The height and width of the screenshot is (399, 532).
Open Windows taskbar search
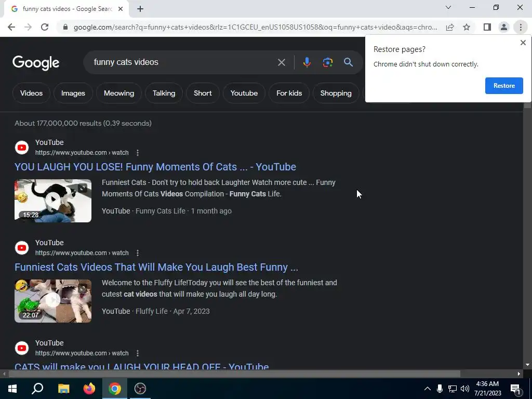(37, 389)
